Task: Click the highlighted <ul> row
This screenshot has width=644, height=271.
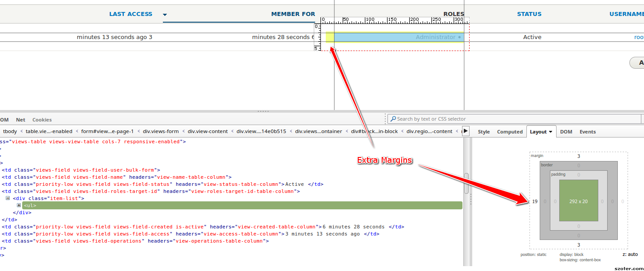Action: (x=242, y=205)
